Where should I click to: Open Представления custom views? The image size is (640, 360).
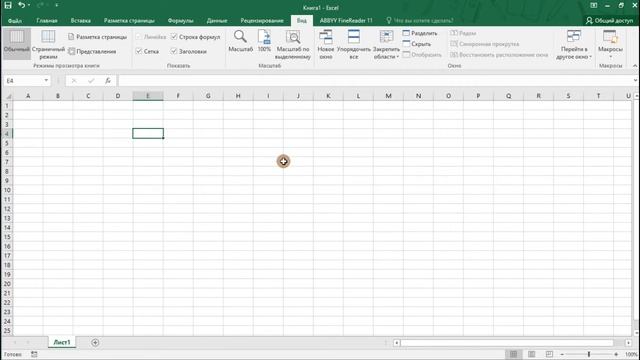point(92,51)
